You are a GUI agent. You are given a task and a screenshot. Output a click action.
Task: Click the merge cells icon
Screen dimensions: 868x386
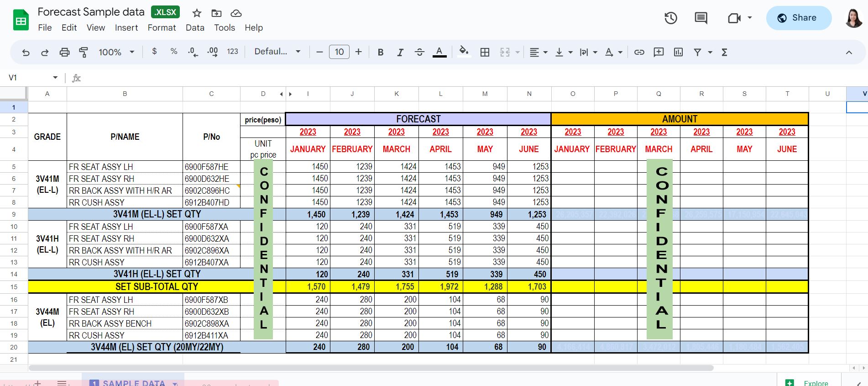tap(505, 52)
